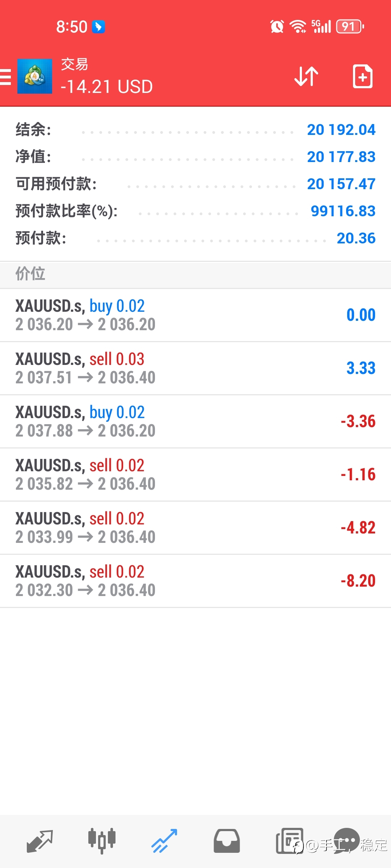The width and height of the screenshot is (391, 868).
Task: Select the XAUUSD.s buy 0.02 position at 2 036.20
Action: click(195, 315)
